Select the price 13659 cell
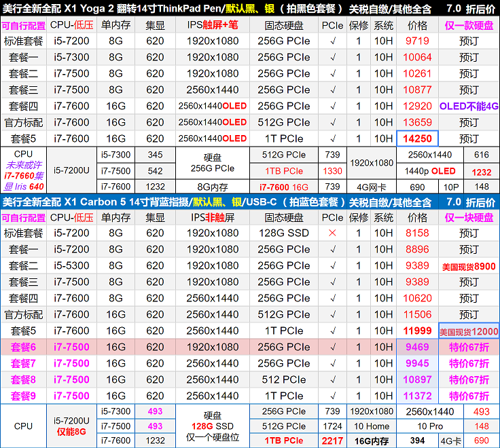500x448 pixels. point(417,122)
